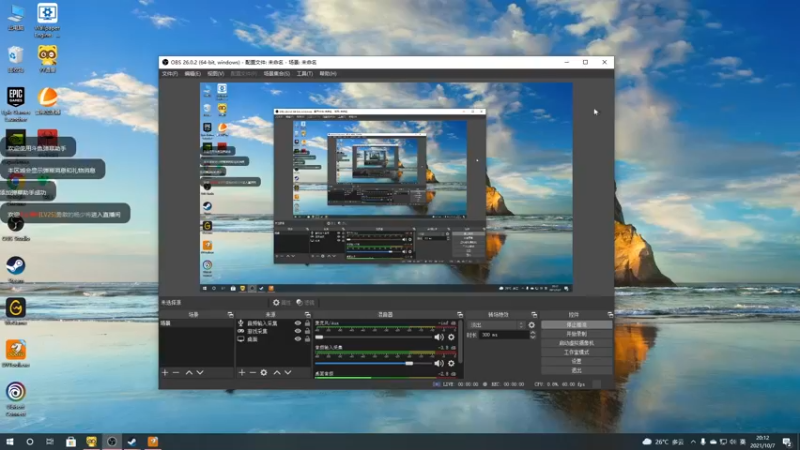Open Microsoft Store from the taskbar
The width and height of the screenshot is (800, 450).
[x=71, y=442]
